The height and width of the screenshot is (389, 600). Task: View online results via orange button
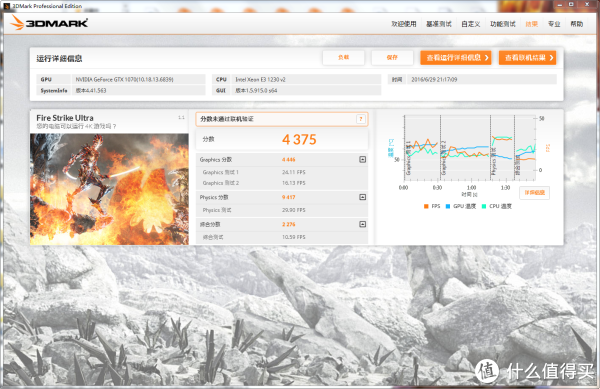coord(527,58)
